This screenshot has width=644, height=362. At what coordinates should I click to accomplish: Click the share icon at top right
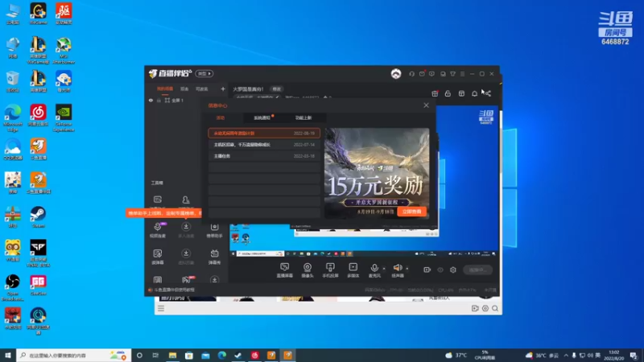(x=488, y=93)
